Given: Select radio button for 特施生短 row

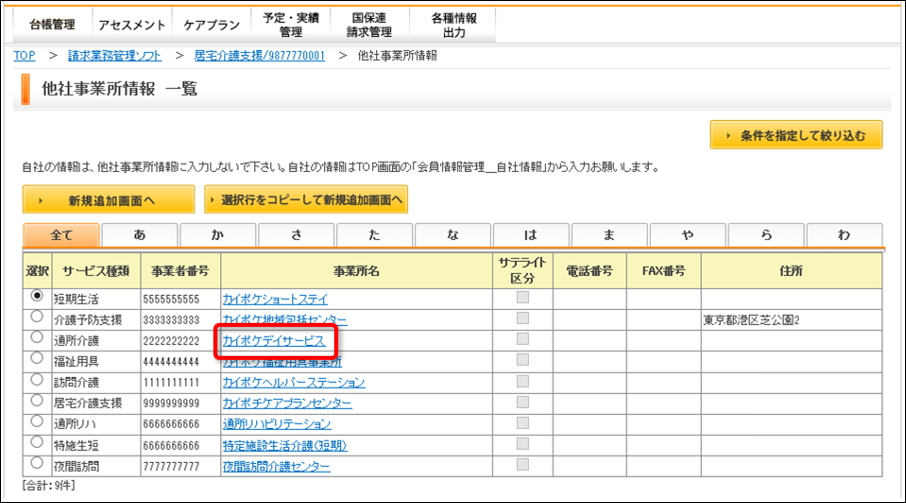Looking at the screenshot, I should point(37,442).
